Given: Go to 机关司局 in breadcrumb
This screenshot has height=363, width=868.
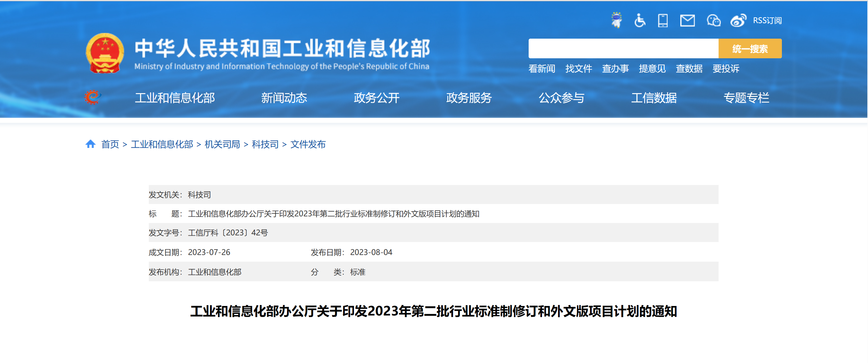Looking at the screenshot, I should pos(223,144).
